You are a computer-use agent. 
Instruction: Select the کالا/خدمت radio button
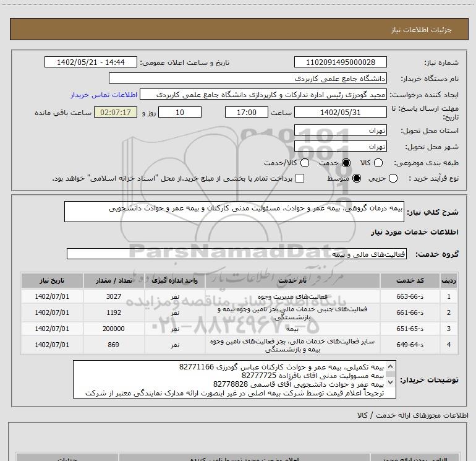pyautogui.click(x=305, y=163)
